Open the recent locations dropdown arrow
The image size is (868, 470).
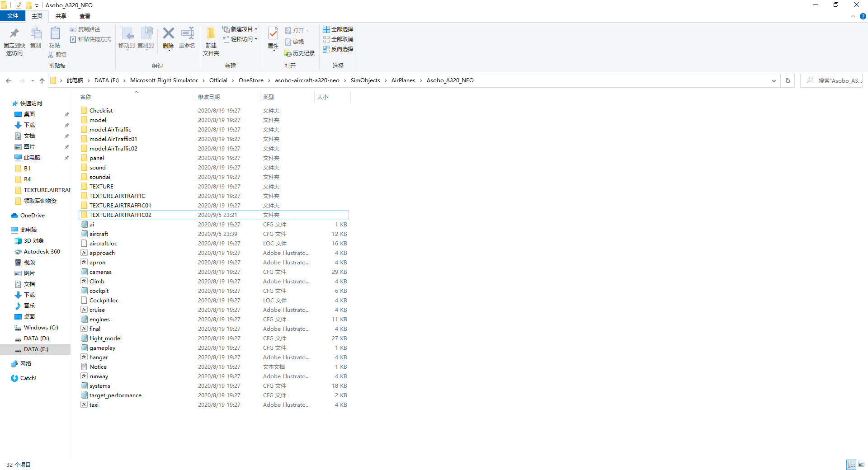pos(33,81)
